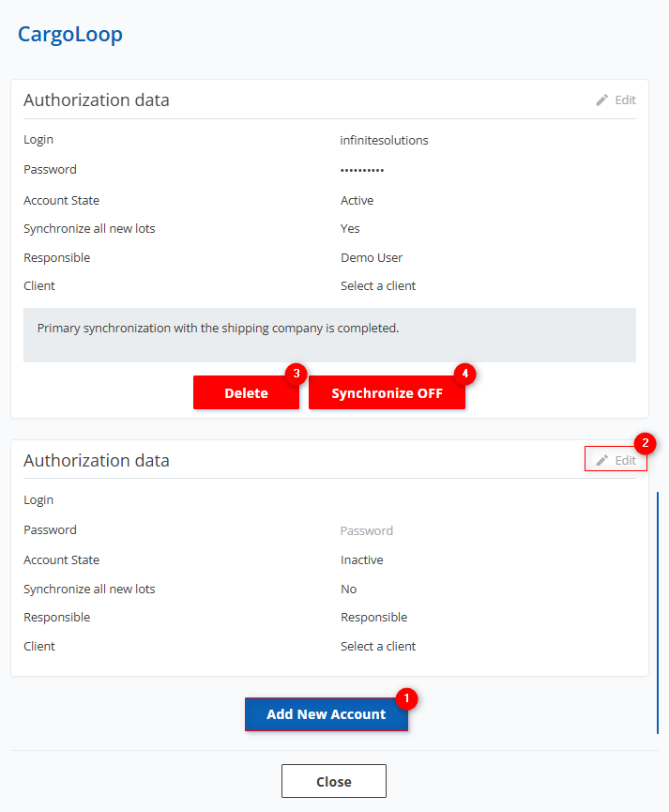Image resolution: width=669 pixels, height=812 pixels.
Task: Click the Responsible placeholder value in the second account
Action: (373, 618)
